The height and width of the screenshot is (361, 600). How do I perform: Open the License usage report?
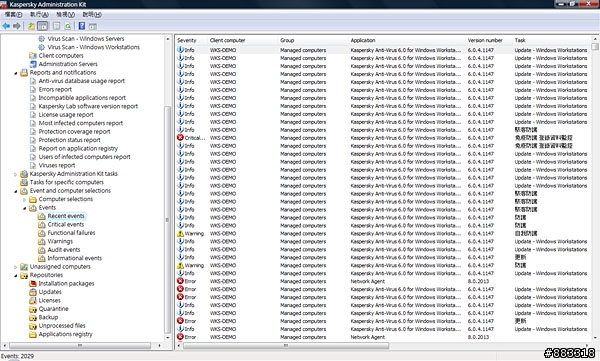pos(66,114)
